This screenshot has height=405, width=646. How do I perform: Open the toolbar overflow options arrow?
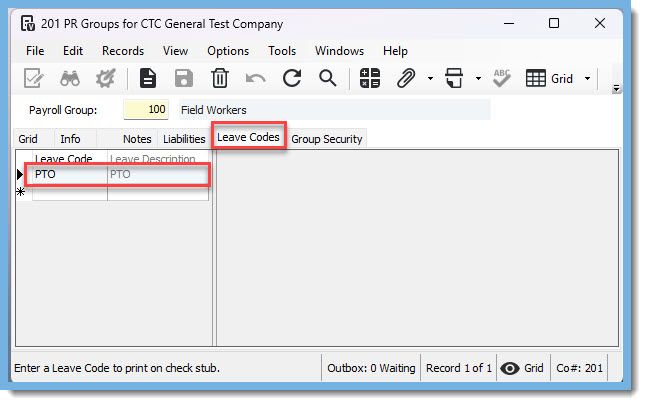pos(616,88)
